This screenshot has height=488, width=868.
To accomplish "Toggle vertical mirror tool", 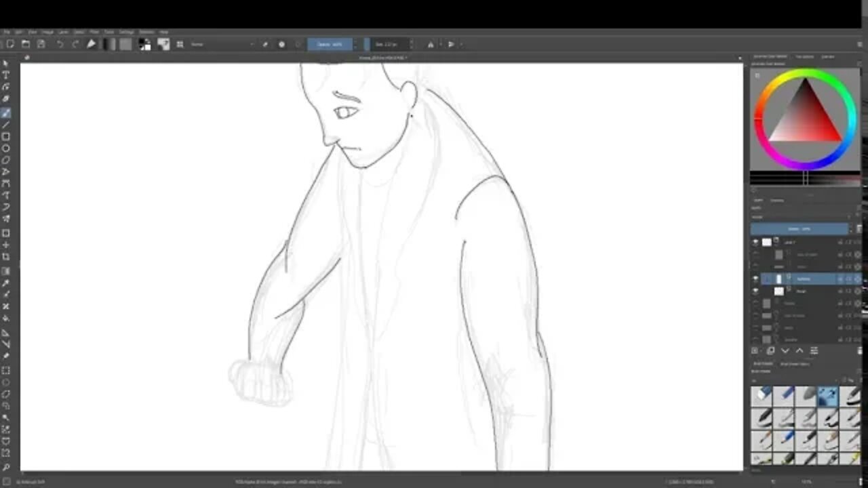I will (x=451, y=44).
